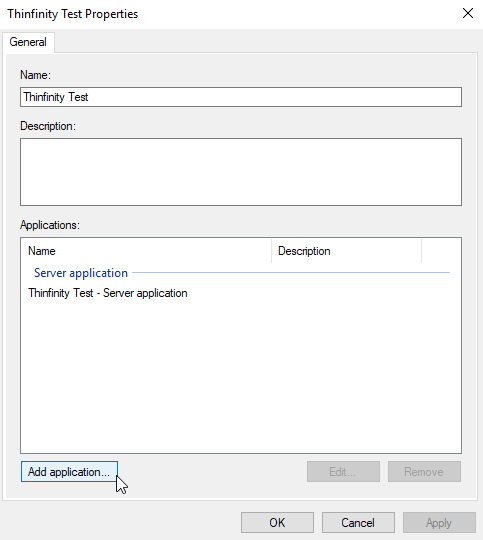Sort applications by the Name column header

[146, 251]
